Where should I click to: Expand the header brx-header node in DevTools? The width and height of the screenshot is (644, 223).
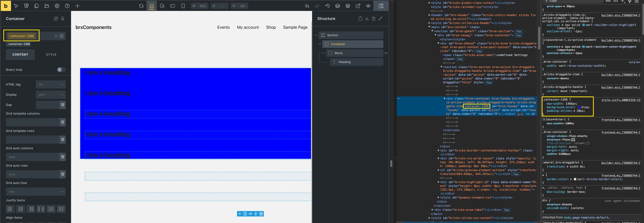coord(430,15)
